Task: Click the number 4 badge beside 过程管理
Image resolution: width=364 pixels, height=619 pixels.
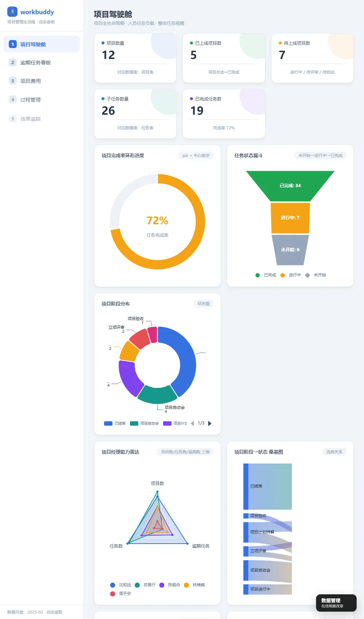Action: tap(13, 99)
